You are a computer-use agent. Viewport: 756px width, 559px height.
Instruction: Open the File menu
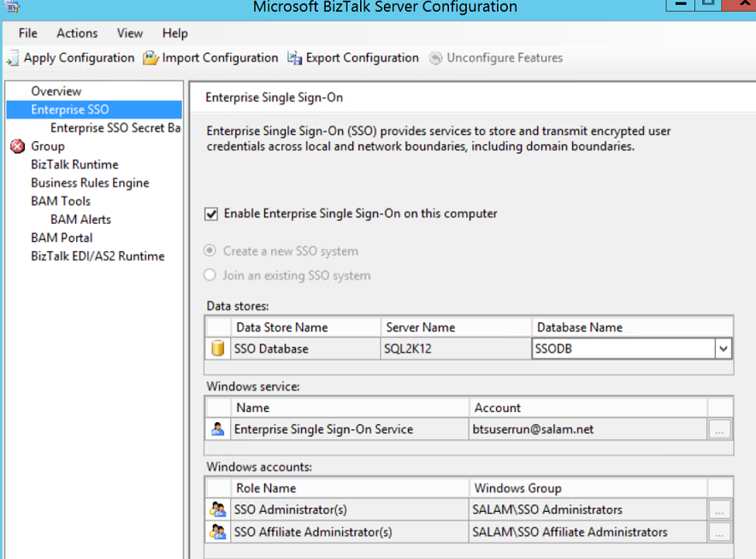28,33
